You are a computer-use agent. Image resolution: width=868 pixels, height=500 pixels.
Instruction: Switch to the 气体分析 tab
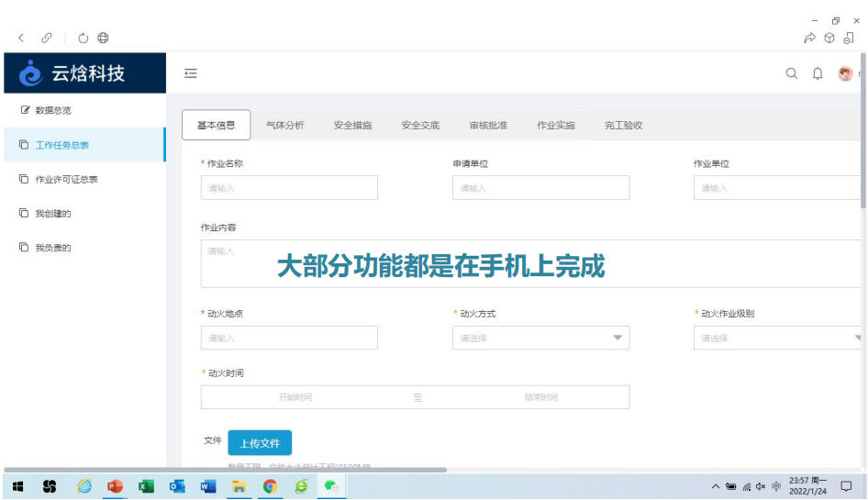tap(284, 126)
